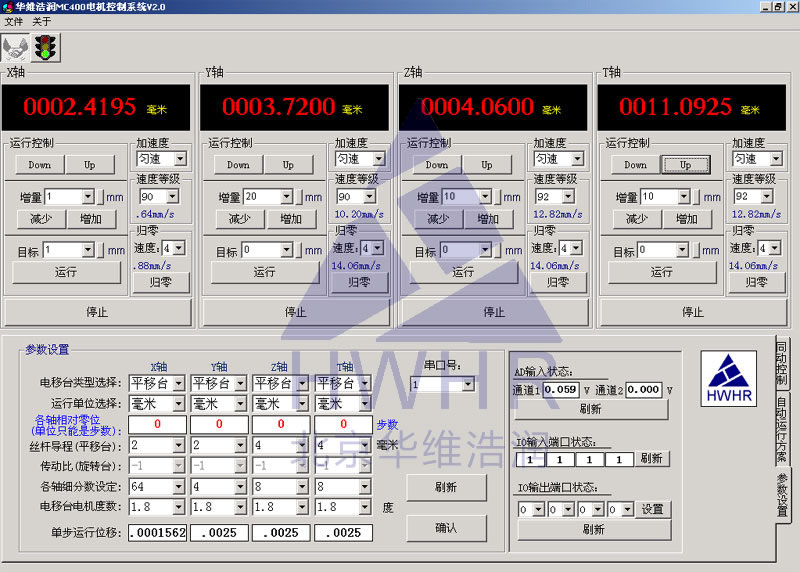Open Y轴 速度等级 dropdown

click(378, 197)
